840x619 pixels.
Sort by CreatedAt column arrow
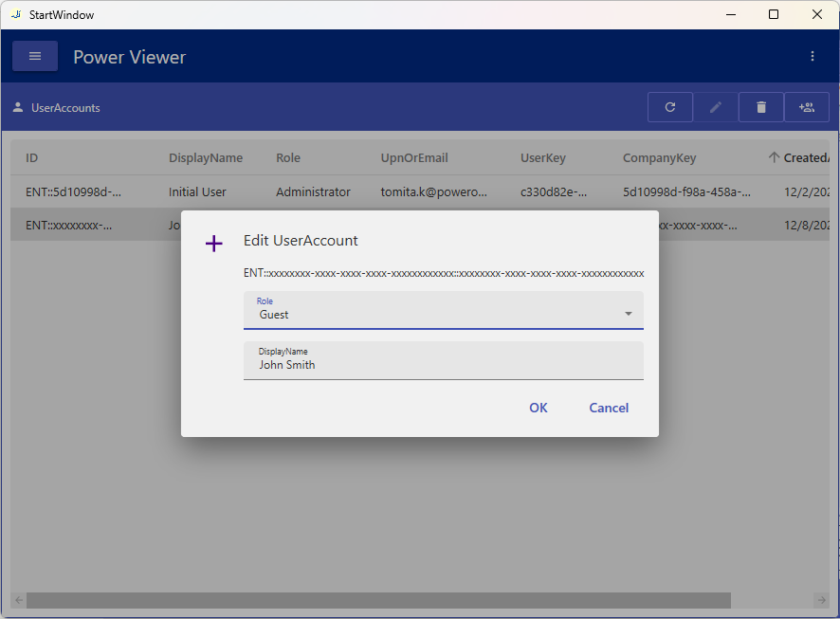pos(774,157)
